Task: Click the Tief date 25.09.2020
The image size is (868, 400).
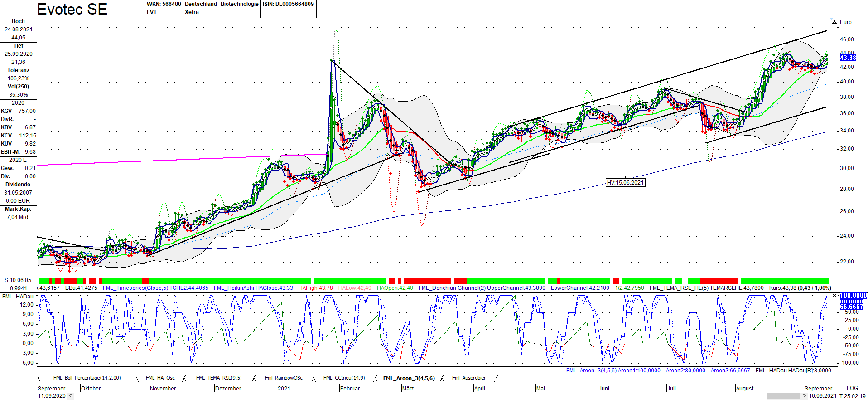Action: pyautogui.click(x=19, y=54)
